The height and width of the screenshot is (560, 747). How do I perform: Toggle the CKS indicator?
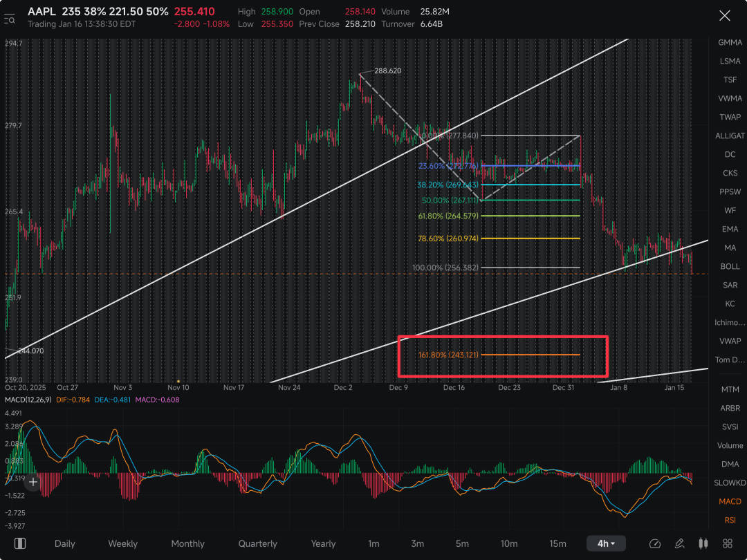click(730, 173)
